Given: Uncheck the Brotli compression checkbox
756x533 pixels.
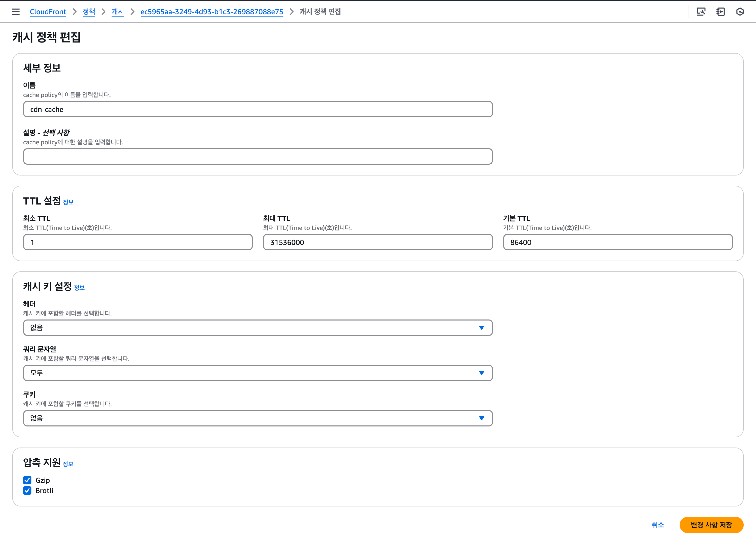Looking at the screenshot, I should (27, 491).
